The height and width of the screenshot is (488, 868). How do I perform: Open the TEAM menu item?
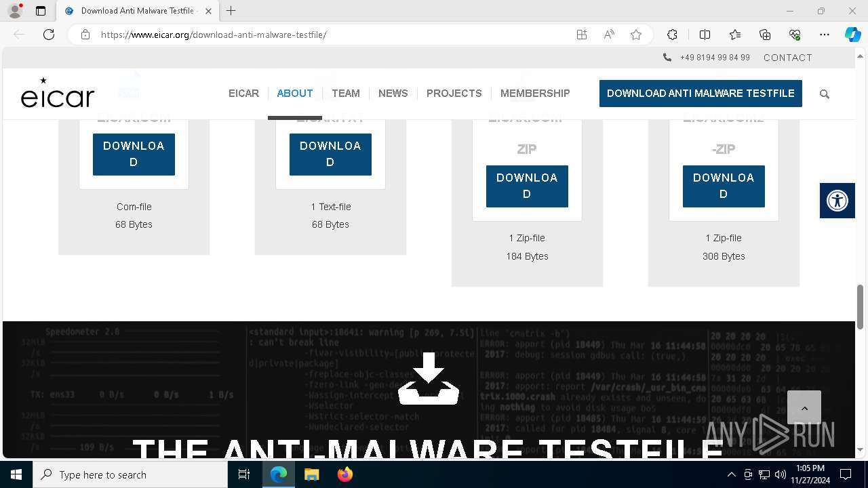[x=346, y=94]
